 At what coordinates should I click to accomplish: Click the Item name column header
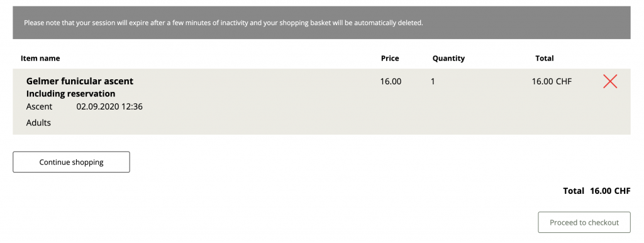pyautogui.click(x=40, y=59)
